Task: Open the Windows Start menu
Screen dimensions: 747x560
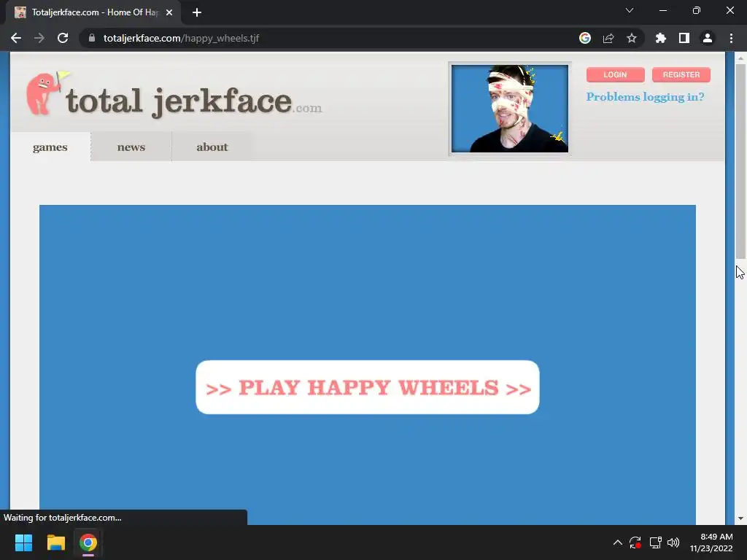Action: pyautogui.click(x=23, y=542)
